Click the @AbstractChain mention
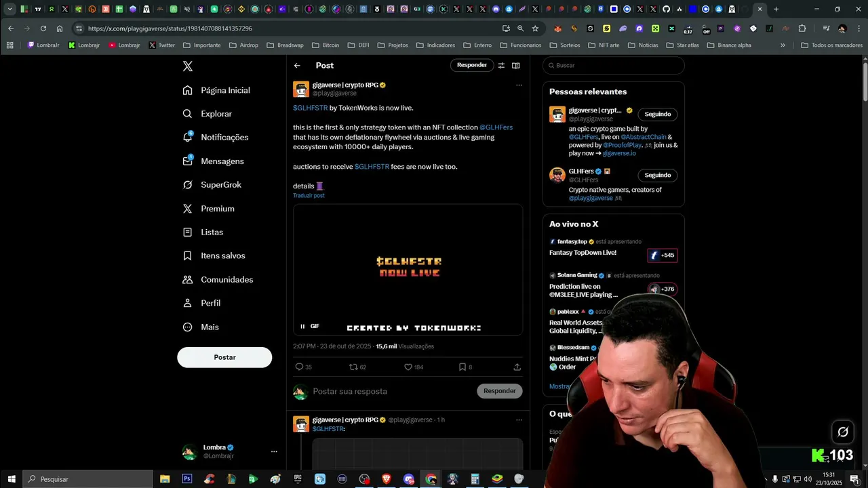868x488 pixels. [x=644, y=137]
